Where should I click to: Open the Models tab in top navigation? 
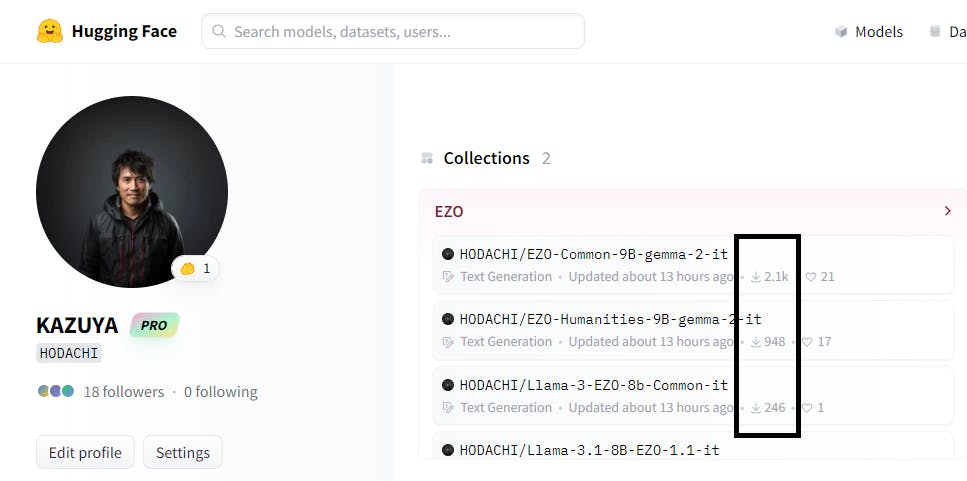click(878, 32)
